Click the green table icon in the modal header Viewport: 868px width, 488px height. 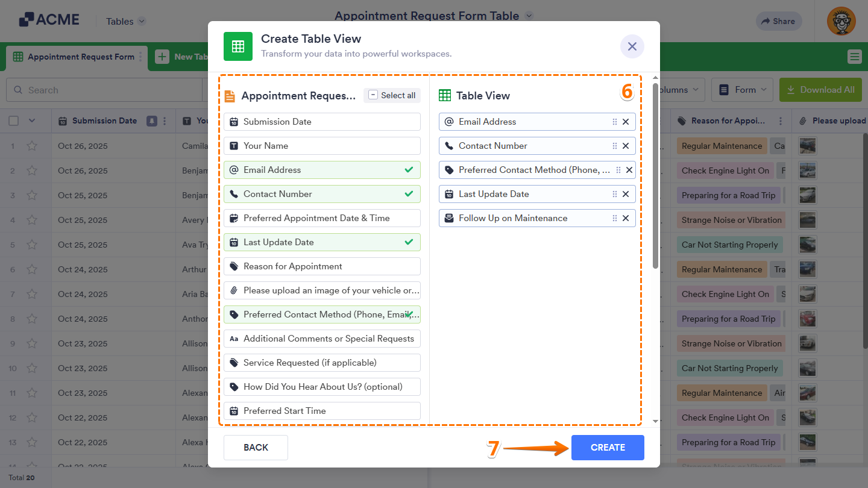click(x=238, y=46)
